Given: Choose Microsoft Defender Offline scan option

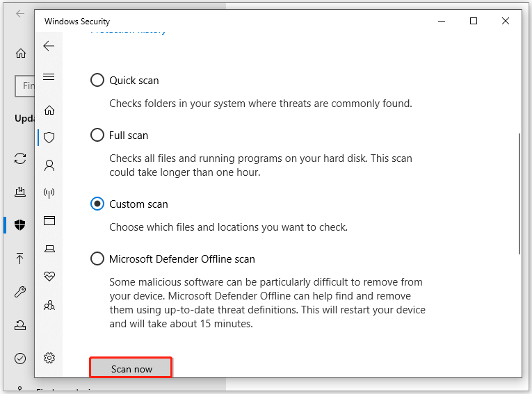Looking at the screenshot, I should pyautogui.click(x=97, y=259).
